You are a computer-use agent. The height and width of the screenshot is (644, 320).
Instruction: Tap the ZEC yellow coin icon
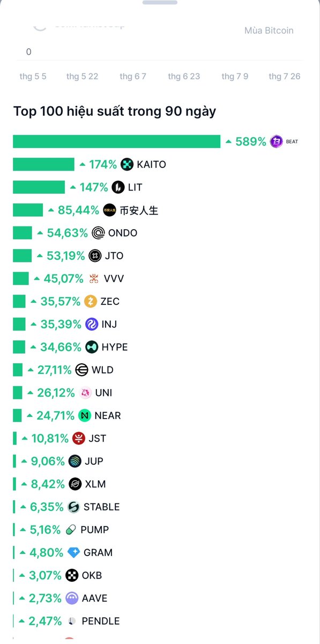click(x=91, y=301)
